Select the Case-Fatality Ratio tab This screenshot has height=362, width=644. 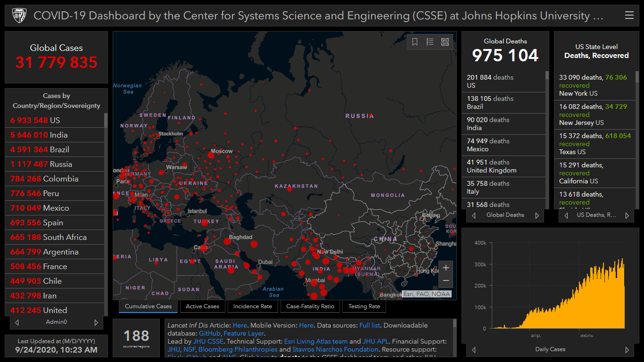(x=310, y=306)
